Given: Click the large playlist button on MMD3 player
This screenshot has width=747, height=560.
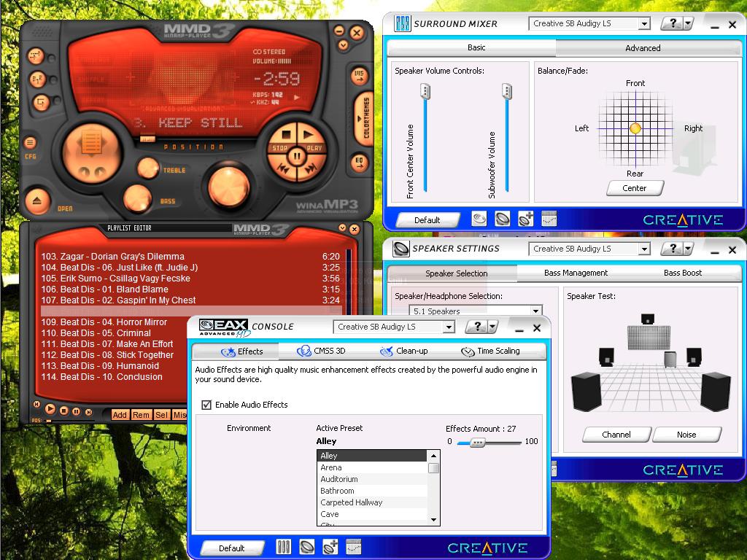Looking at the screenshot, I should (91, 152).
